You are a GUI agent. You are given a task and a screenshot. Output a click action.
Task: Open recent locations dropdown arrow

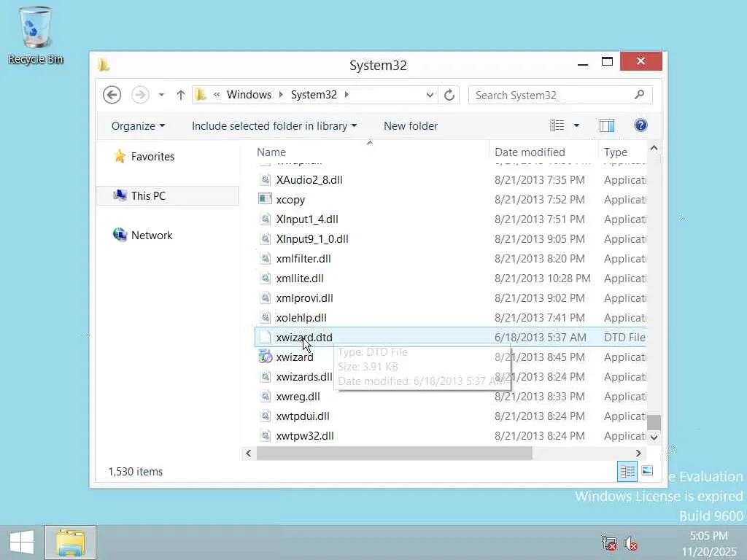tap(161, 95)
